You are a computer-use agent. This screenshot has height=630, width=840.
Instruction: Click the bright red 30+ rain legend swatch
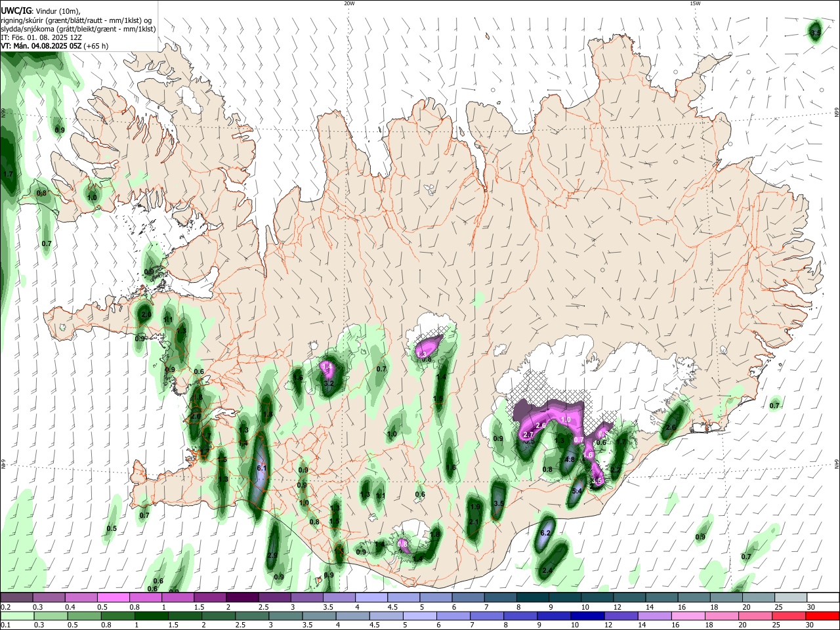coord(823,616)
